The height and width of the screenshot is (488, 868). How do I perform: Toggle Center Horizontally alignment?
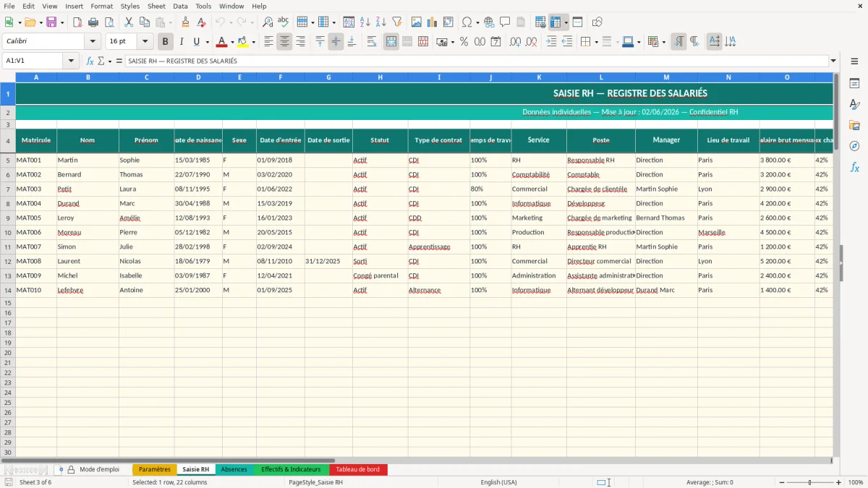[284, 42]
